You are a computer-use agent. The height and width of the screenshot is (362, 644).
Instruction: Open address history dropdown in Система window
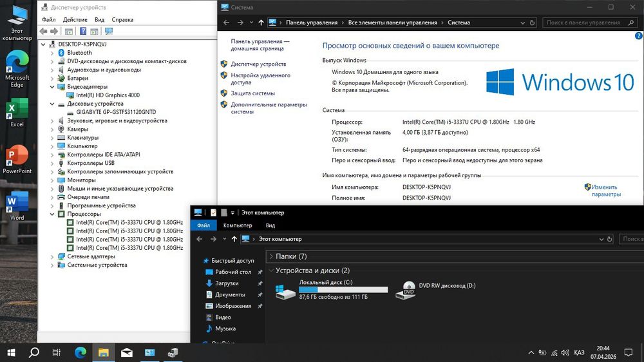522,23
